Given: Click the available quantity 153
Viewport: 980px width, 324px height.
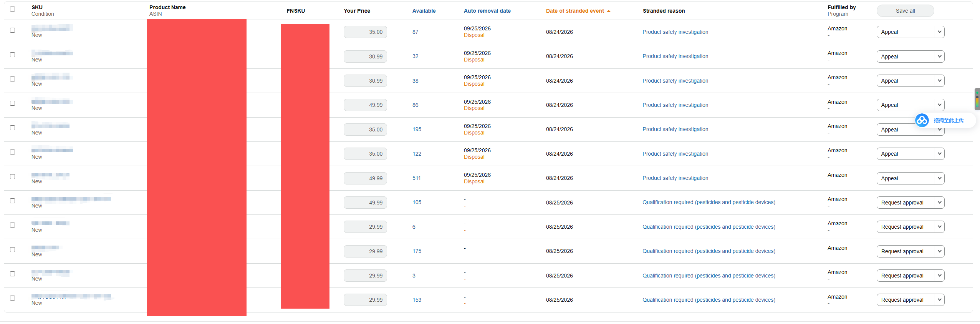Looking at the screenshot, I should point(417,300).
